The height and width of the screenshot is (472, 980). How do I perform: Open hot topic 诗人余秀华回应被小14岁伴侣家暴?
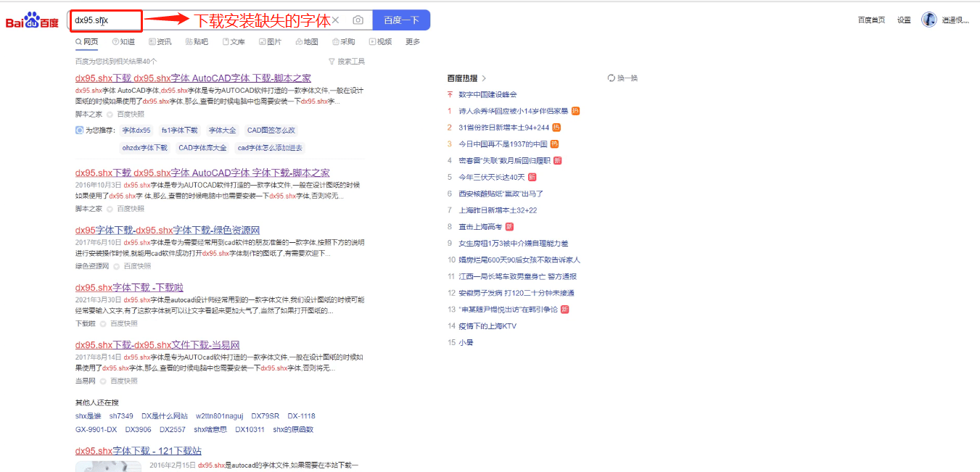(x=514, y=111)
